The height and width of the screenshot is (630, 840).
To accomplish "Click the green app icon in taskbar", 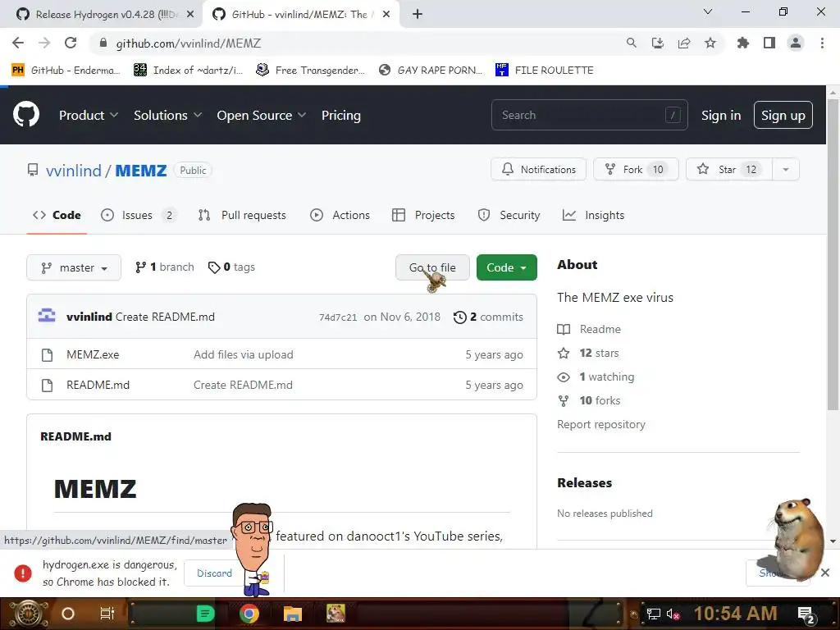I will 205,614.
